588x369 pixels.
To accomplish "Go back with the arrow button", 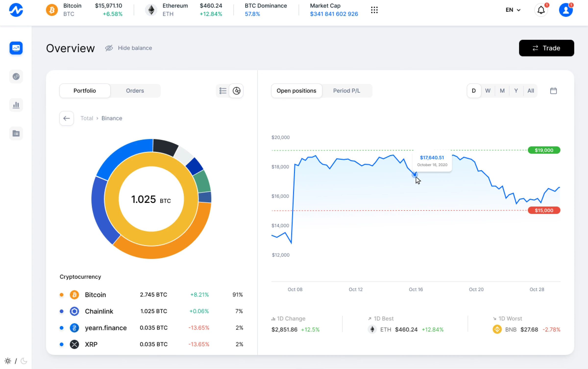I will pos(66,118).
